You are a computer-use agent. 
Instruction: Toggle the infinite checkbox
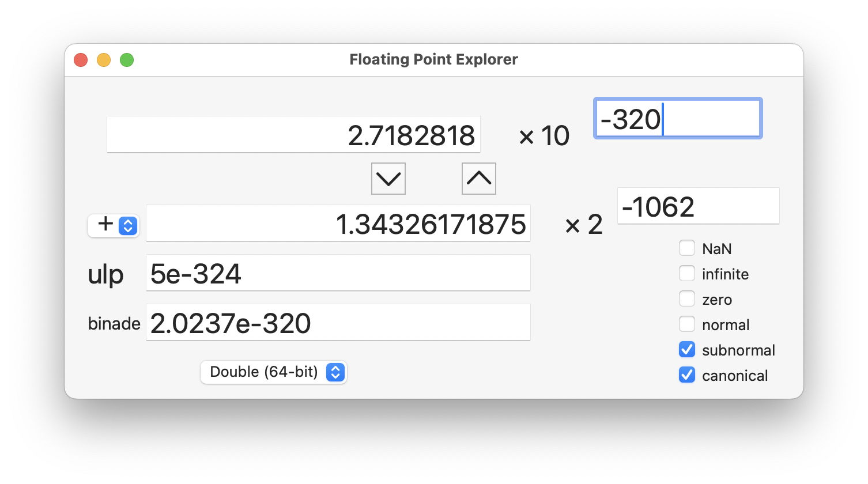(x=687, y=273)
